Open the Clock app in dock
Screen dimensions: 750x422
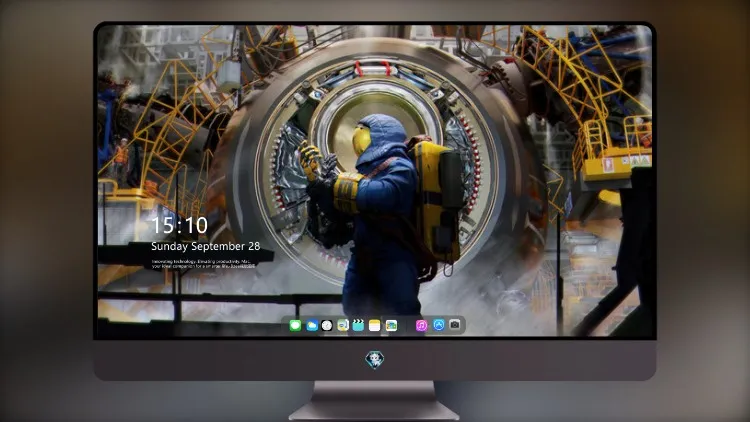(x=327, y=326)
